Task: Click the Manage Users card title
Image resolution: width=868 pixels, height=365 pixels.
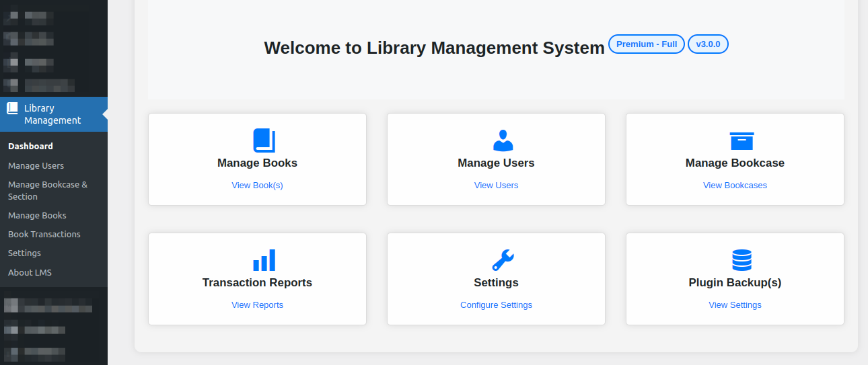Action: pos(496,163)
